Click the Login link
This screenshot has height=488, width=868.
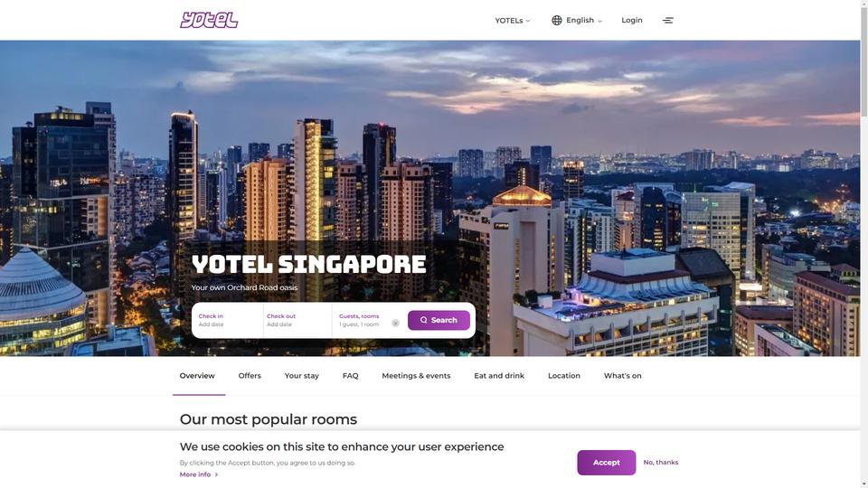tap(632, 20)
